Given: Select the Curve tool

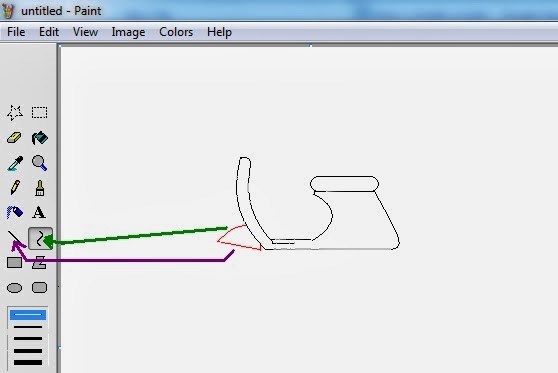Looking at the screenshot, I should (40, 238).
